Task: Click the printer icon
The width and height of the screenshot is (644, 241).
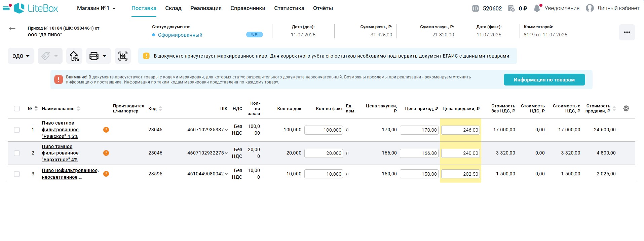Action: coord(94,56)
